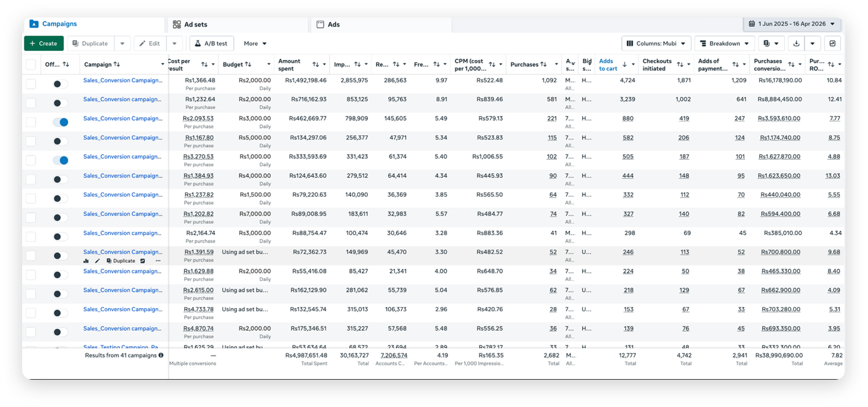Open the More menu in toolbar
Viewport: 868px width, 407px height.
[x=255, y=43]
